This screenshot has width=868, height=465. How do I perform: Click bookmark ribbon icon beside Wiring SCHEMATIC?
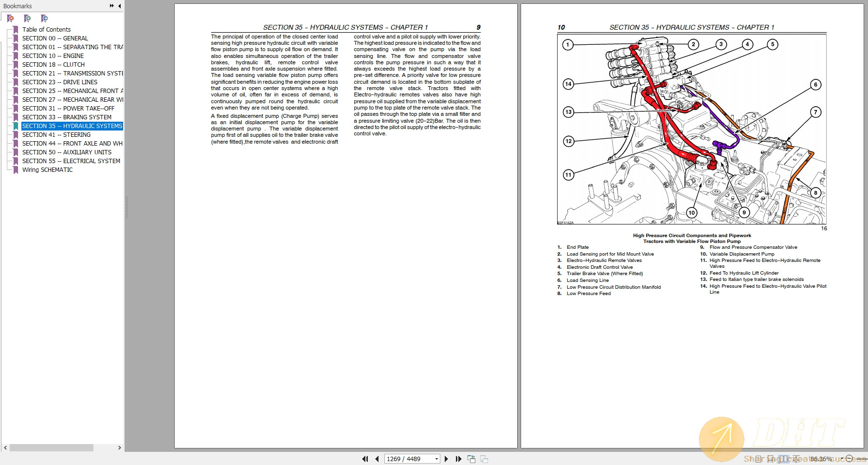(x=16, y=169)
